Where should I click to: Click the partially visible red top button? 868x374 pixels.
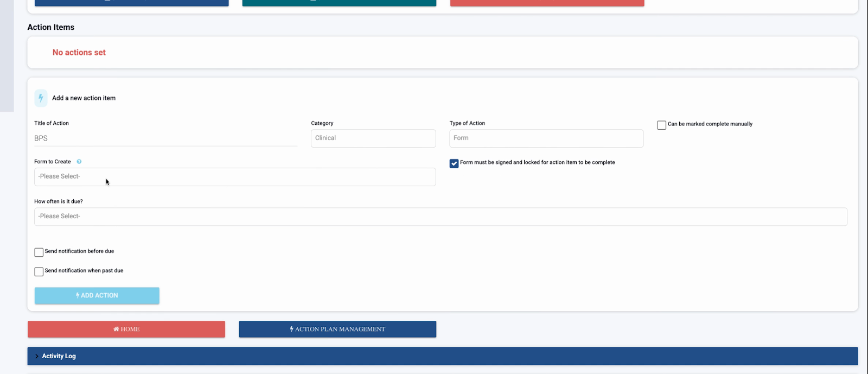pos(547,3)
